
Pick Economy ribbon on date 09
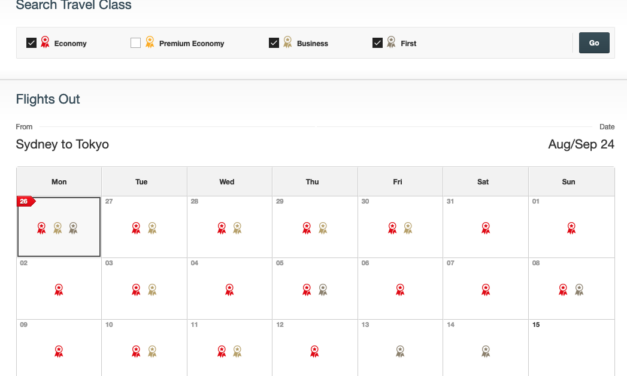coord(59,351)
